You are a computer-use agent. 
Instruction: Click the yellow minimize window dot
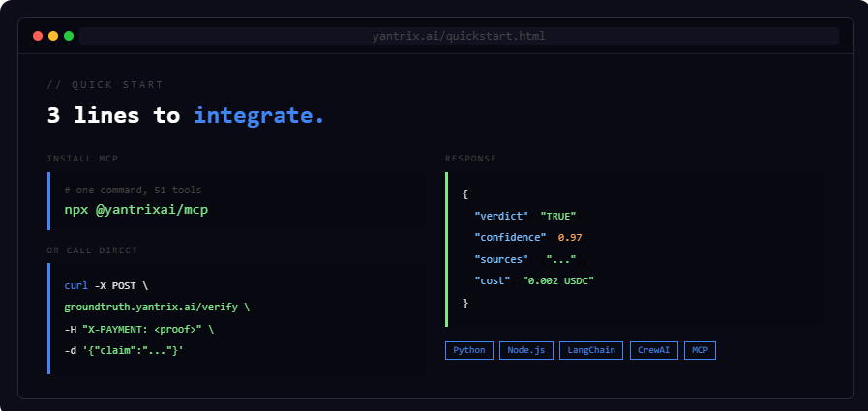click(53, 36)
